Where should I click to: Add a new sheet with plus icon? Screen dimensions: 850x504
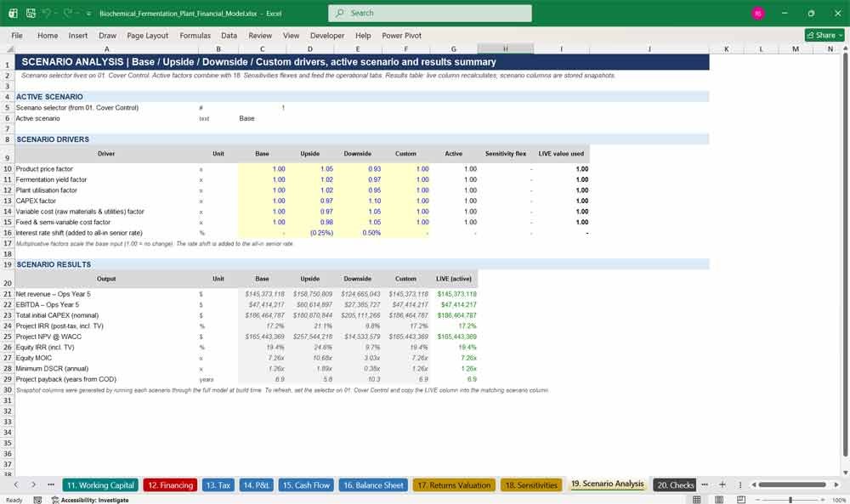(722, 484)
